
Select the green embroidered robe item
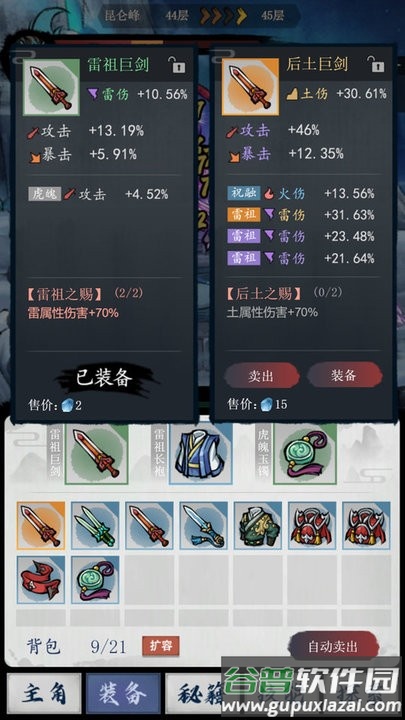258,525
